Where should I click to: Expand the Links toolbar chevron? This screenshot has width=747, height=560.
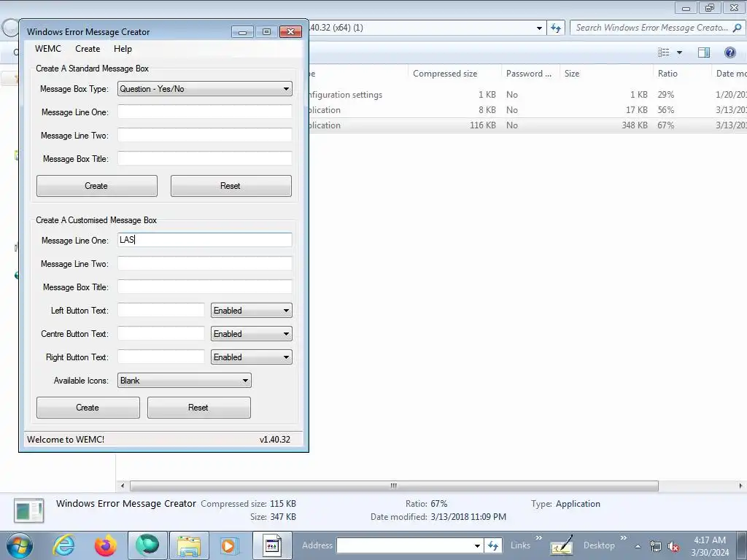pos(539,538)
